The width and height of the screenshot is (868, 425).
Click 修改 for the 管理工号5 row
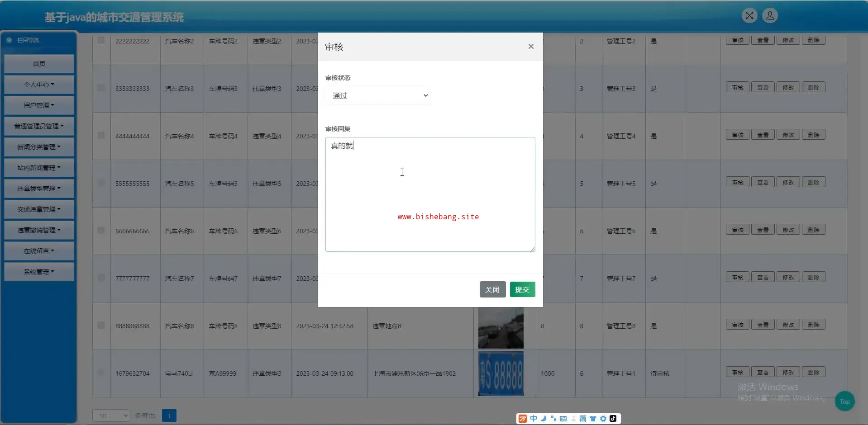click(x=788, y=182)
